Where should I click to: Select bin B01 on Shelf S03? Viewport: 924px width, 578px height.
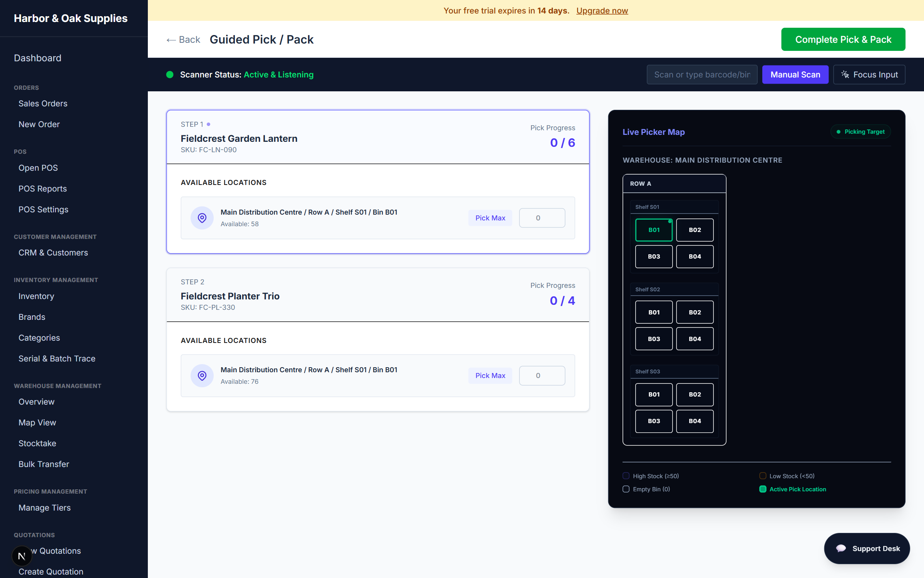(654, 395)
